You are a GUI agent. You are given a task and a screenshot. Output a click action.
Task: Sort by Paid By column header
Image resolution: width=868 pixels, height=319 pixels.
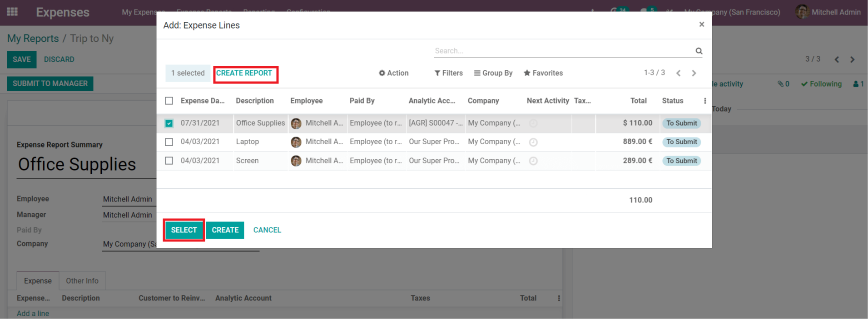click(x=362, y=101)
